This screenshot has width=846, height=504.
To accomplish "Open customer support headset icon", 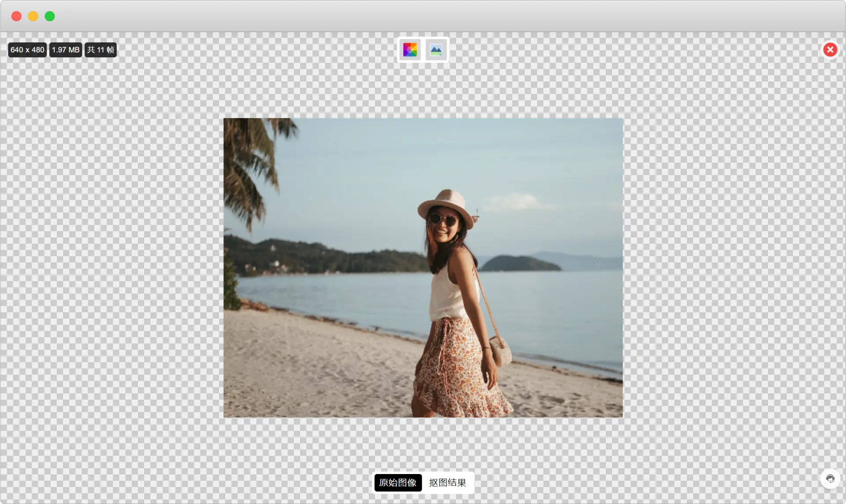I will 830,478.
